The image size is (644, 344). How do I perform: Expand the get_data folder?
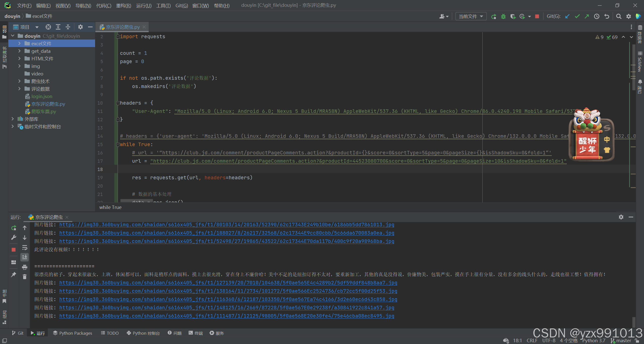tap(19, 51)
